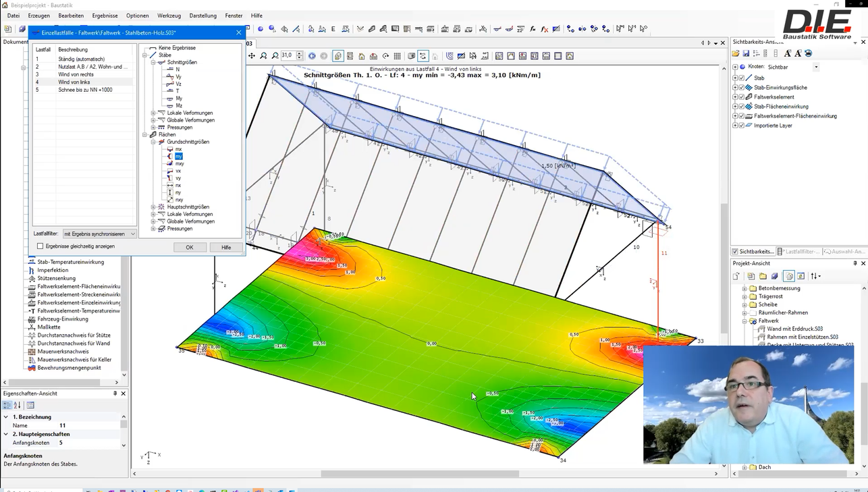Click the blue back navigation arrow

312,56
